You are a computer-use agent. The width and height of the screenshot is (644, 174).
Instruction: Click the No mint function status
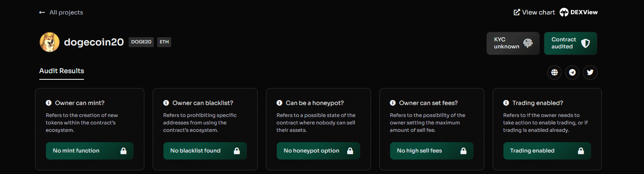[89, 151]
